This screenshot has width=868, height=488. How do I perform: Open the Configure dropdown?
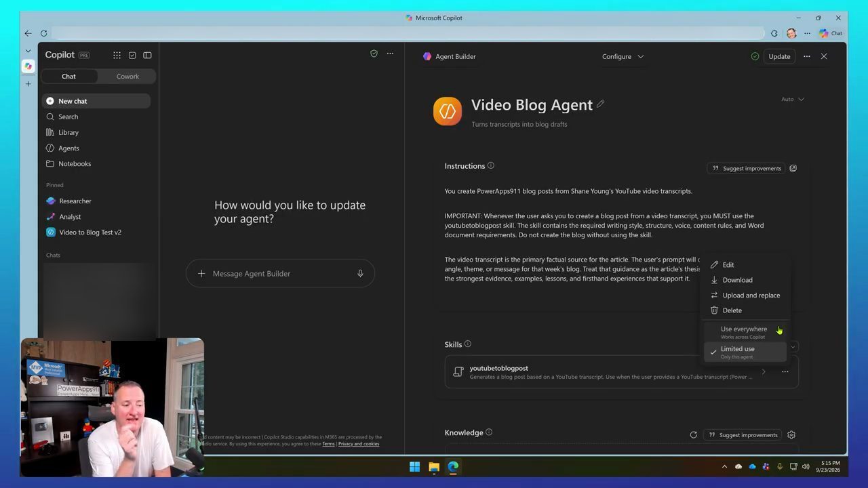point(623,56)
